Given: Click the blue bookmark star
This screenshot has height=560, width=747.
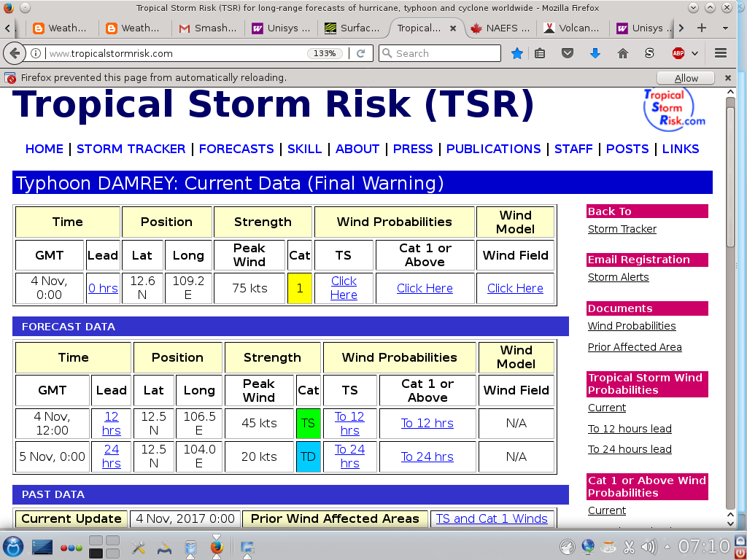Looking at the screenshot, I should pos(517,53).
